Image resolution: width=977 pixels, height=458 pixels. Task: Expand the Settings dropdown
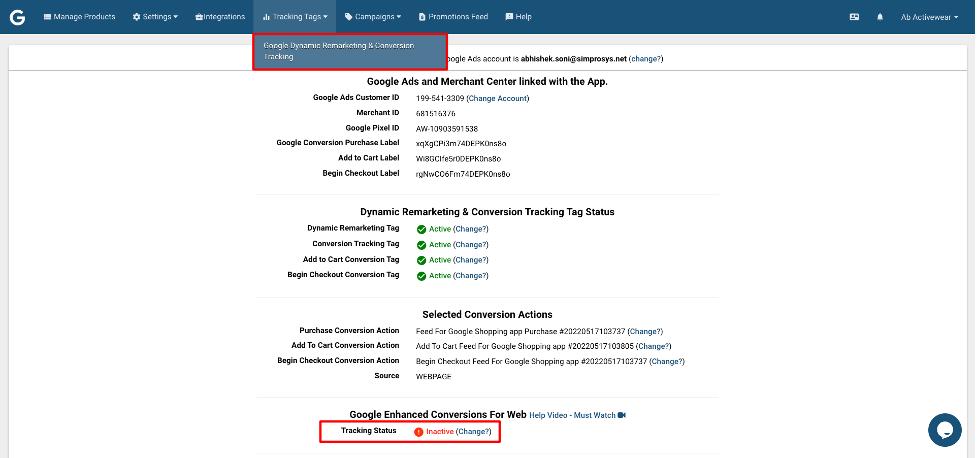coord(155,17)
